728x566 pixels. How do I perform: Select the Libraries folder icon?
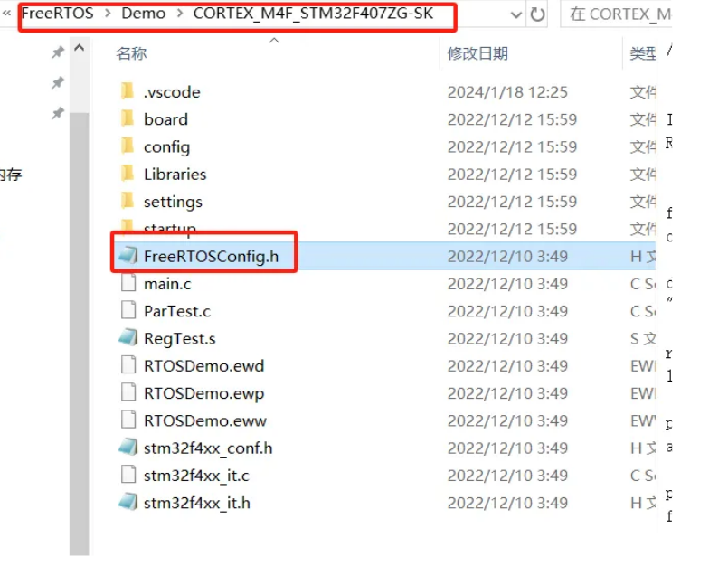pos(128,174)
